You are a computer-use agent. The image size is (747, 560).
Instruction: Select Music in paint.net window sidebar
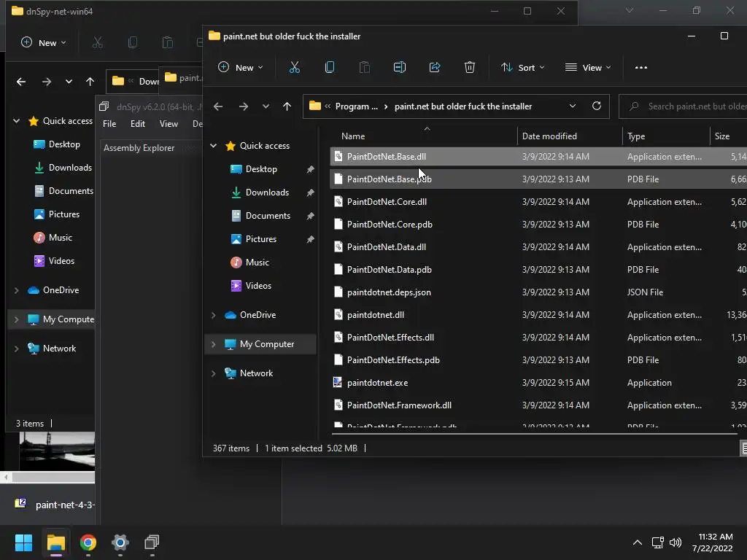pyautogui.click(x=258, y=262)
